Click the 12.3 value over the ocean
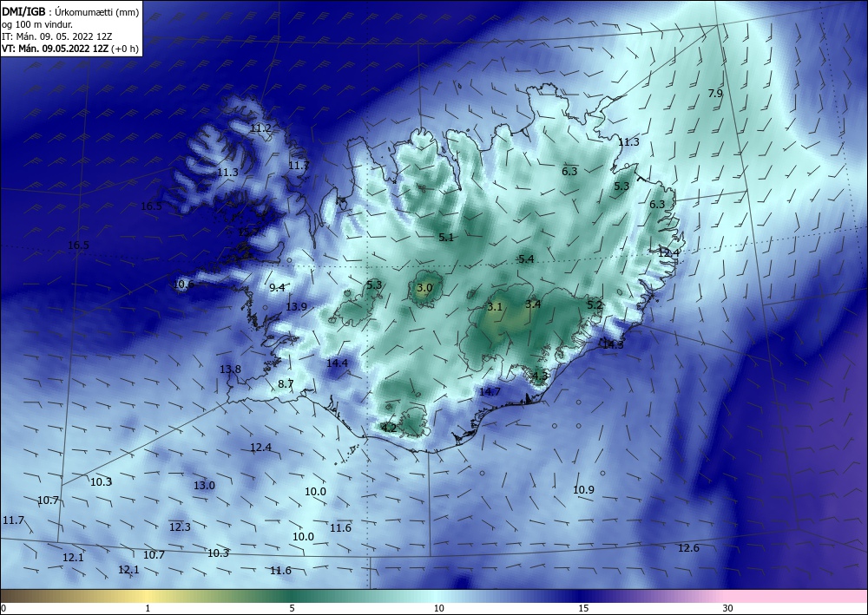This screenshot has height=615, width=868. click(180, 527)
